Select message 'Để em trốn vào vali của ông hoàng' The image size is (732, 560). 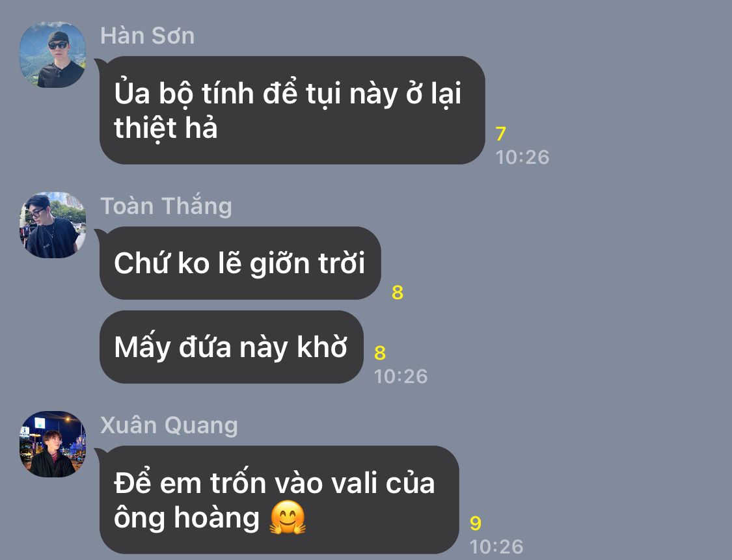279,500
